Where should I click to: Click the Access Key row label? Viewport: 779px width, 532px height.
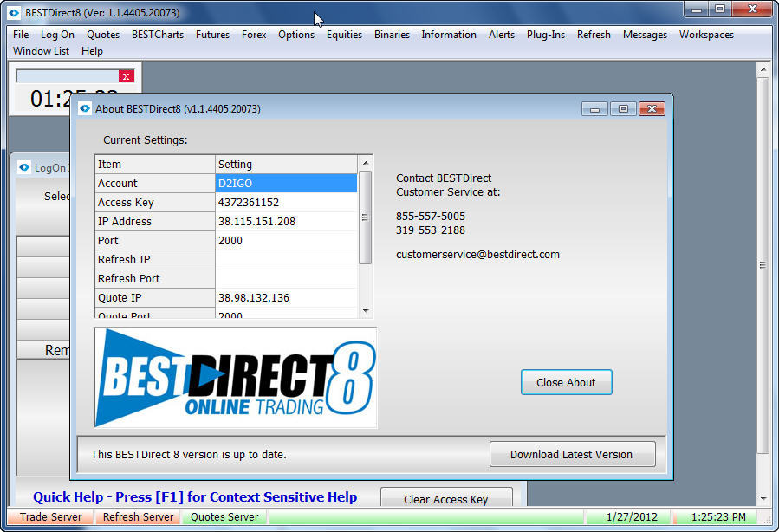[154, 202]
